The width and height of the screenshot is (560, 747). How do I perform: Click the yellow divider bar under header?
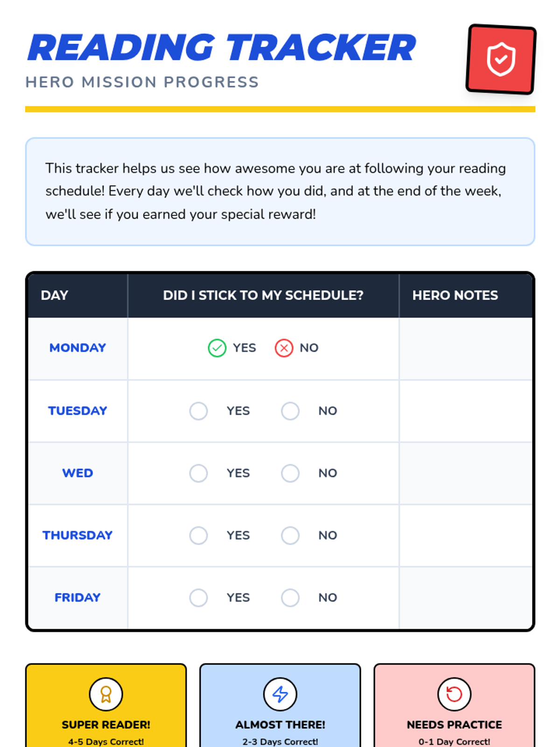280,109
